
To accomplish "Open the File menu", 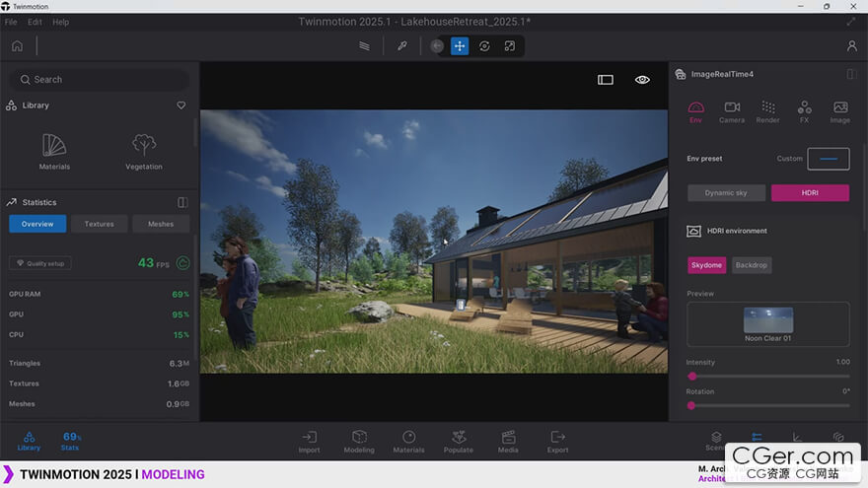I will click(x=11, y=22).
